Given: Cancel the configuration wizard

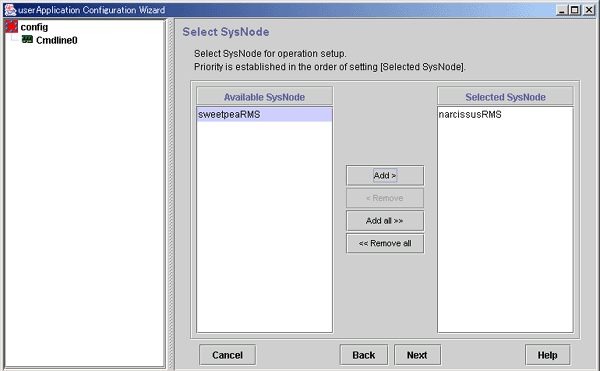Looking at the screenshot, I should 227,355.
